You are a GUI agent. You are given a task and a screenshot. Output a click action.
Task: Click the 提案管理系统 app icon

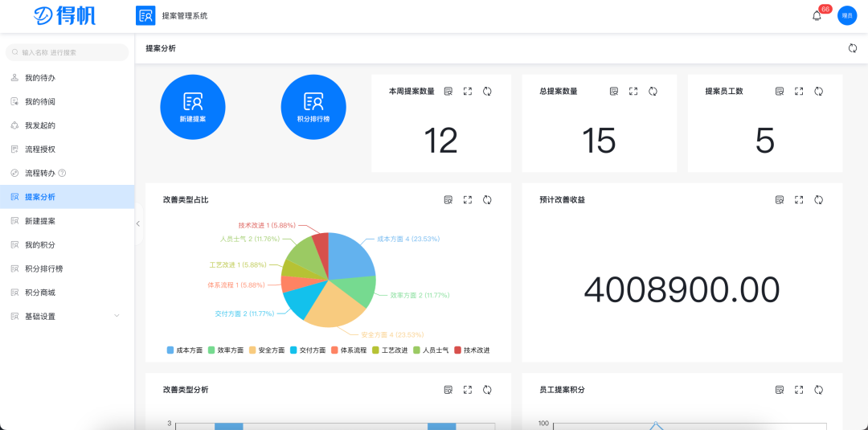point(145,15)
